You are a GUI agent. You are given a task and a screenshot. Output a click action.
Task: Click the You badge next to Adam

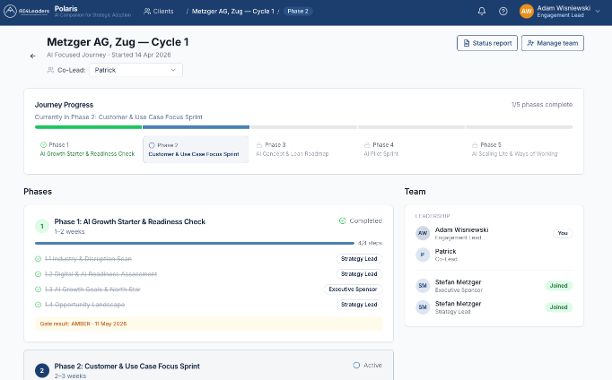point(562,233)
